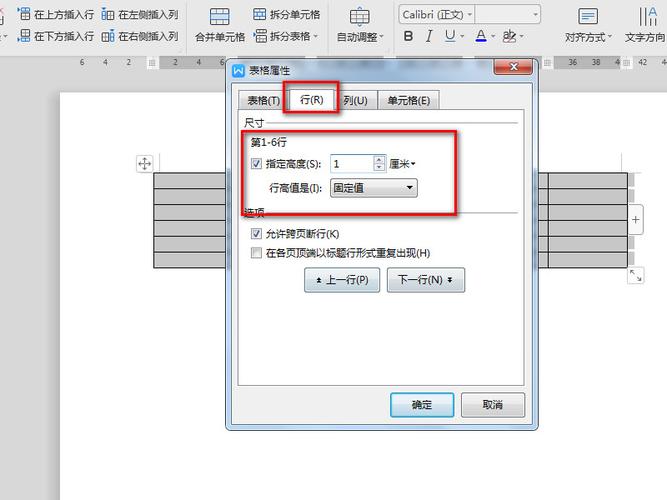Image resolution: width=667 pixels, height=500 pixels.
Task: Toggle Allow Row to Break Across Pages
Action: click(256, 234)
